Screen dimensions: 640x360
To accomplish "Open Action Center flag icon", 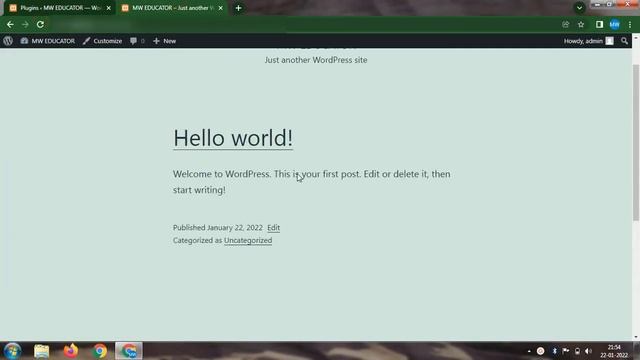I will [x=566, y=351].
